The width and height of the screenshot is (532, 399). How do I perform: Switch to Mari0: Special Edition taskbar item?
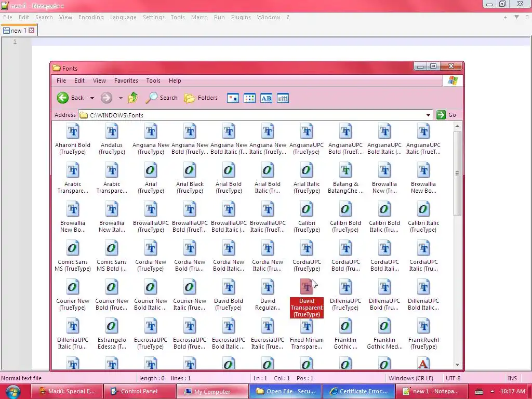[x=66, y=391]
